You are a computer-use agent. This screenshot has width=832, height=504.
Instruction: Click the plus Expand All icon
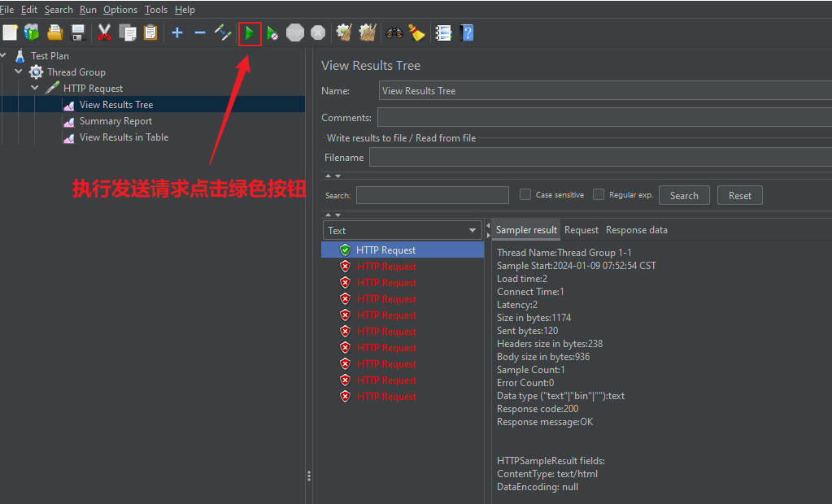coord(176,33)
